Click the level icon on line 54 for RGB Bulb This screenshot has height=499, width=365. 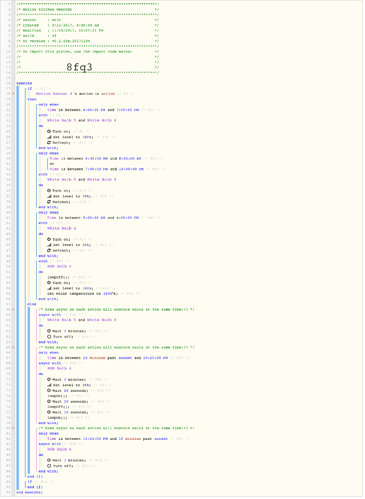49,288
